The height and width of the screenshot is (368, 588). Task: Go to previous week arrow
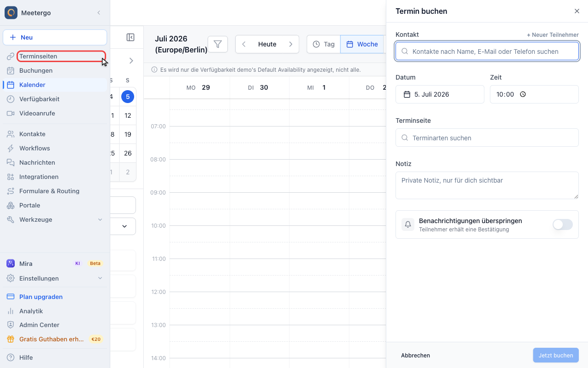click(244, 44)
